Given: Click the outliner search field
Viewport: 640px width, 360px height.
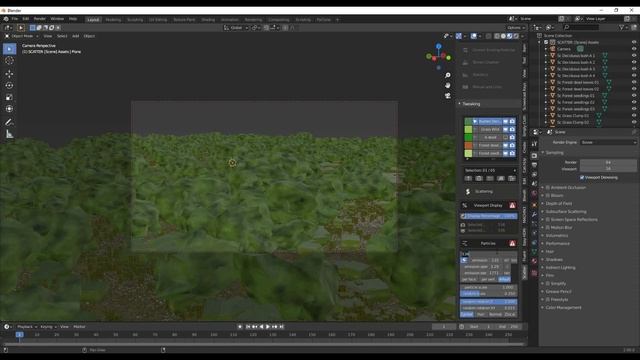Looking at the screenshot, I should coord(581,27).
